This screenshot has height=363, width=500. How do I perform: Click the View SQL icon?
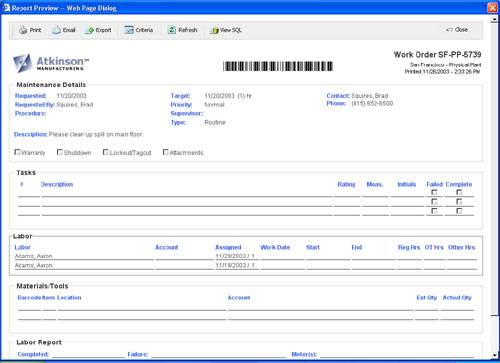coord(214,30)
